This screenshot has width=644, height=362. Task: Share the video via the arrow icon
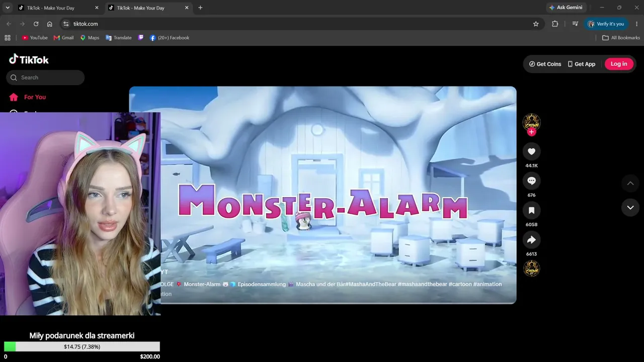click(531, 240)
